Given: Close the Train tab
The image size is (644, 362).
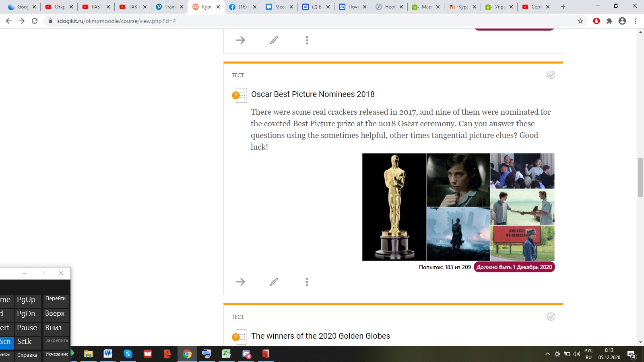Looking at the screenshot, I should [x=182, y=7].
